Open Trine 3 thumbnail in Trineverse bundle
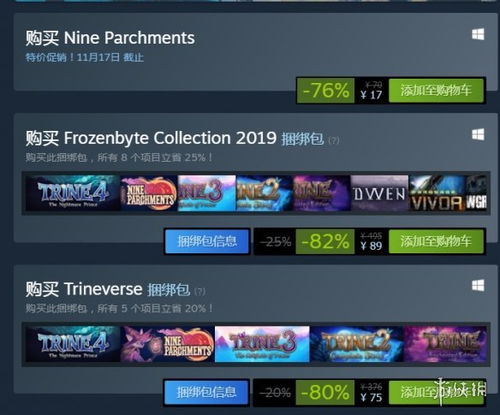500x415 pixels. pos(262,344)
